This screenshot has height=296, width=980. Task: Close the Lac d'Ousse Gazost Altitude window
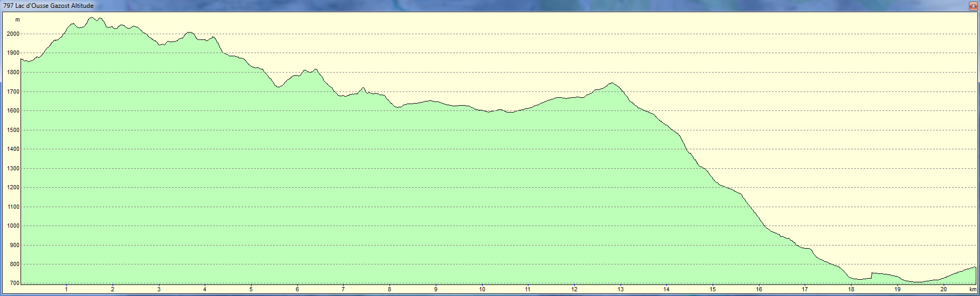[x=973, y=6]
